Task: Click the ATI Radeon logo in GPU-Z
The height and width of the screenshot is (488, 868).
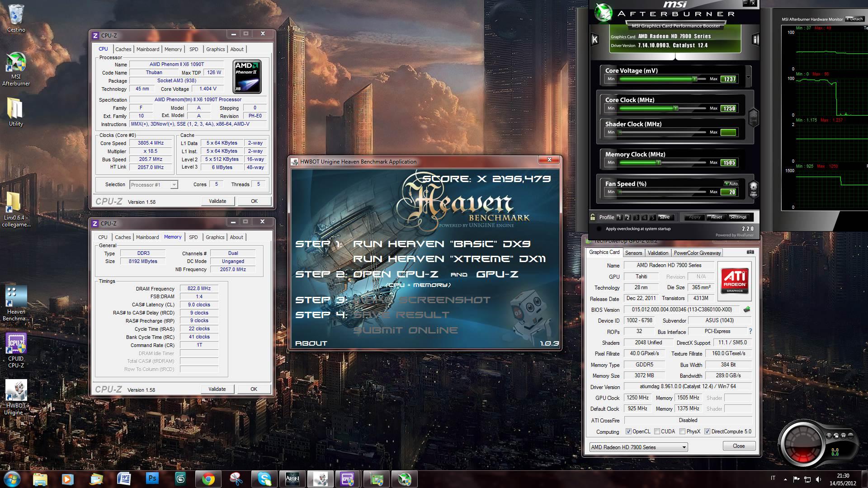Action: coord(735,281)
